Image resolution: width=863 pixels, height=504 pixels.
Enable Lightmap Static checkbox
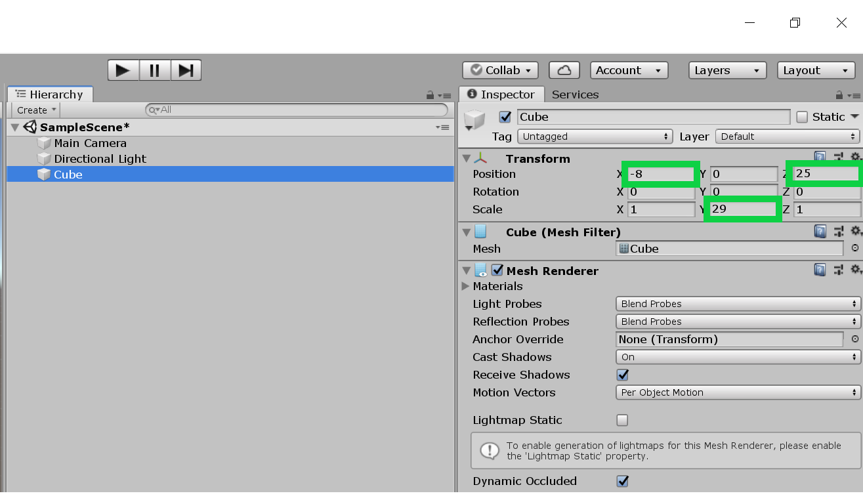click(622, 420)
